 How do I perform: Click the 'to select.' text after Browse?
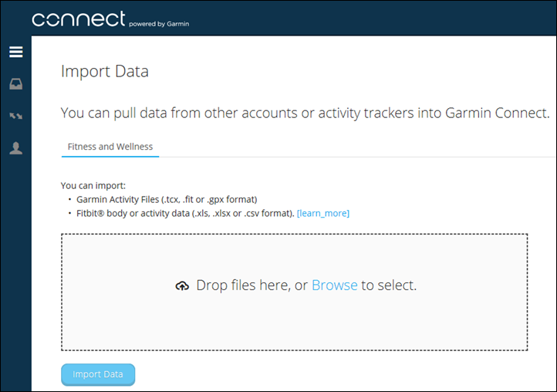coord(389,285)
